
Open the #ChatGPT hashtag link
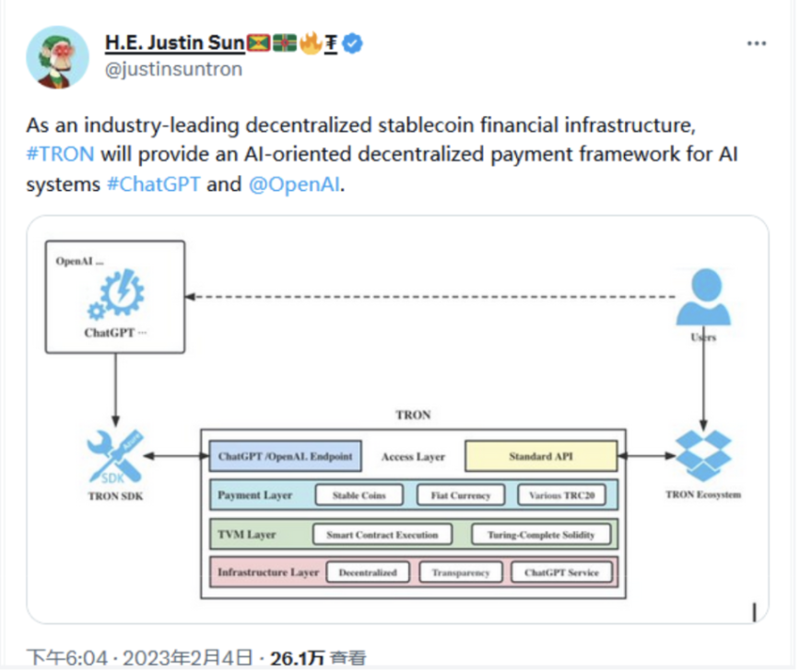pos(154,183)
